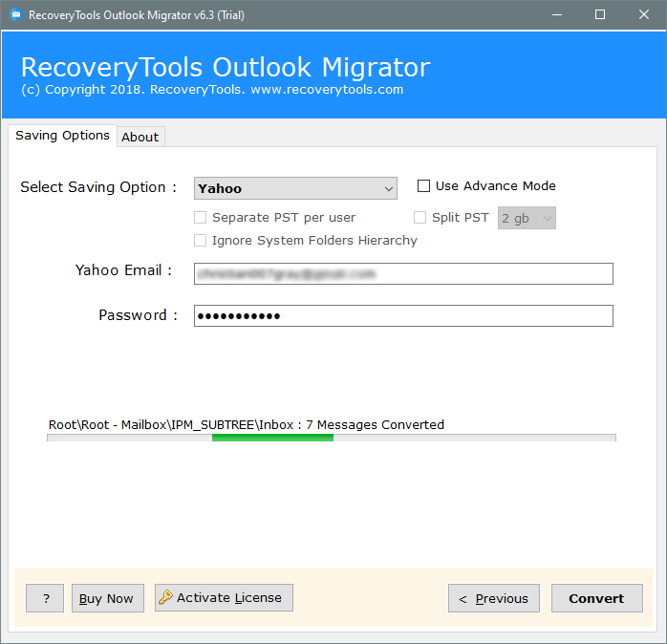This screenshot has height=644, width=667.
Task: Click the RecoveryTools app icon in title bar
Action: click(15, 15)
